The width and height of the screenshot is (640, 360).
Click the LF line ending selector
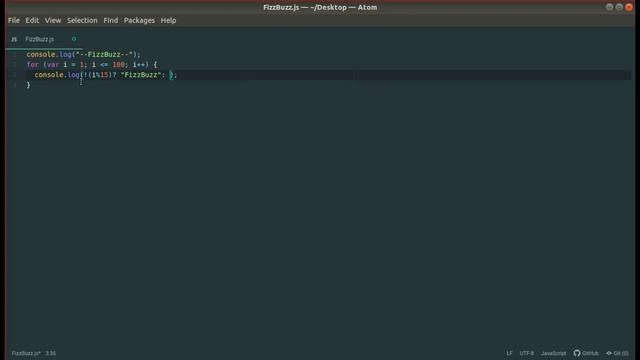point(509,353)
